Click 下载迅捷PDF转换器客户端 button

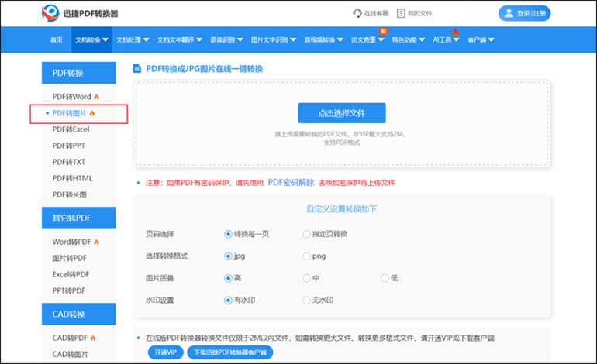[230, 352]
